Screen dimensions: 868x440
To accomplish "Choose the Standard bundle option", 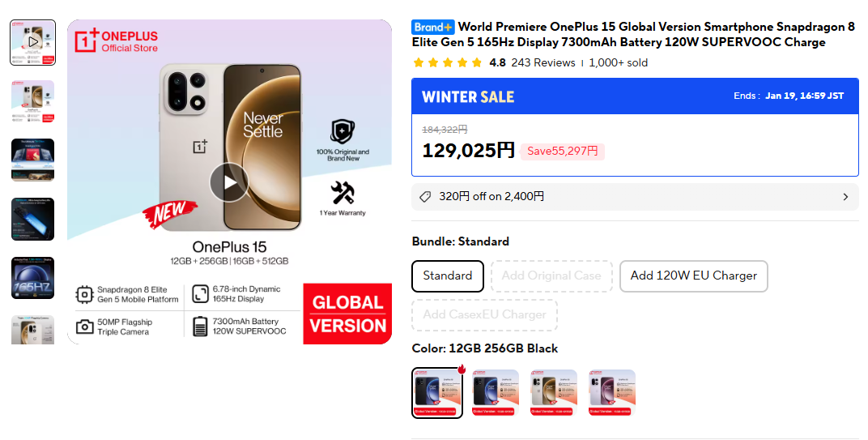I will click(448, 276).
